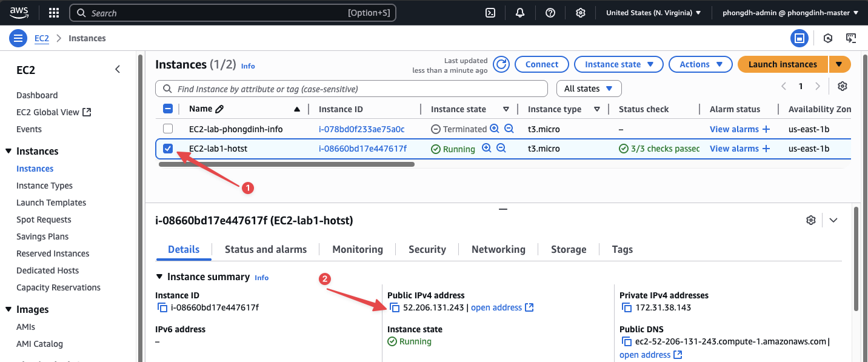The height and width of the screenshot is (362, 868).
Task: Open console settings gear in top bar
Action: tap(581, 13)
